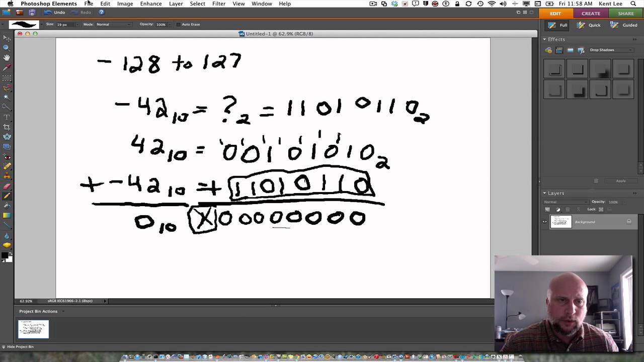Switch to Guided edit mode
This screenshot has width=644, height=362.
624,25
